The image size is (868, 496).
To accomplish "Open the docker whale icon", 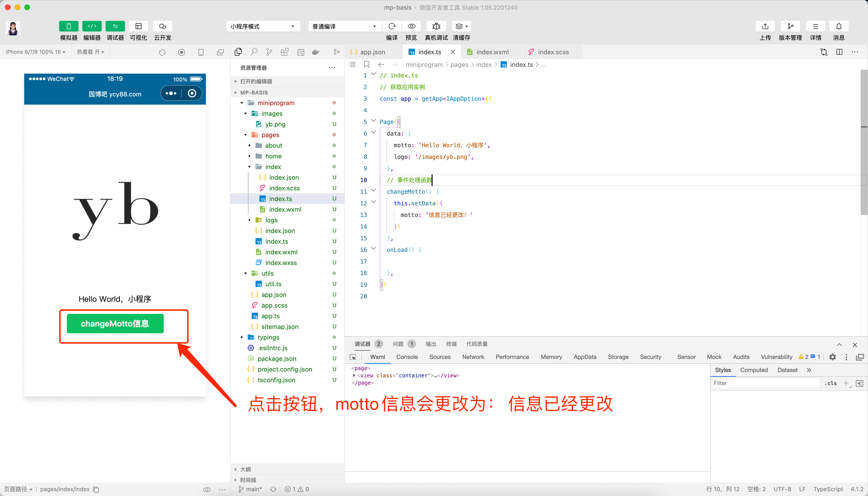I will [316, 52].
